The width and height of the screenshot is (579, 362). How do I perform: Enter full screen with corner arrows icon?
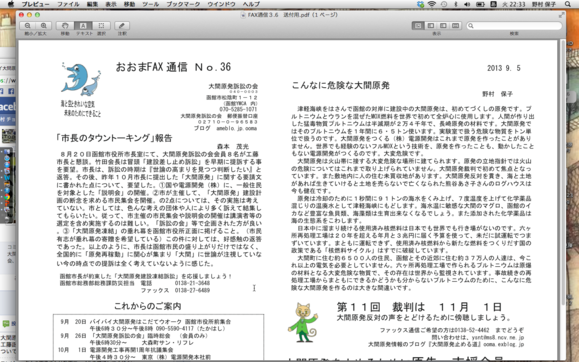[561, 15]
